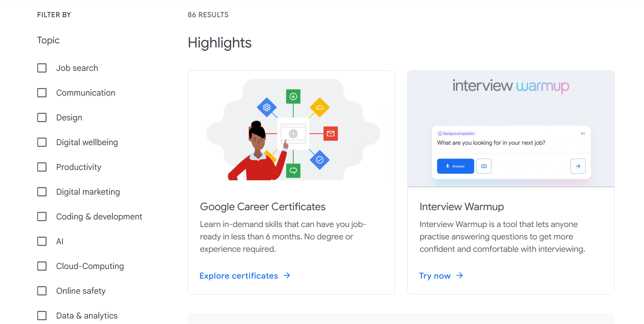Check the Communication topic checkbox
The image size is (644, 324).
tap(42, 93)
